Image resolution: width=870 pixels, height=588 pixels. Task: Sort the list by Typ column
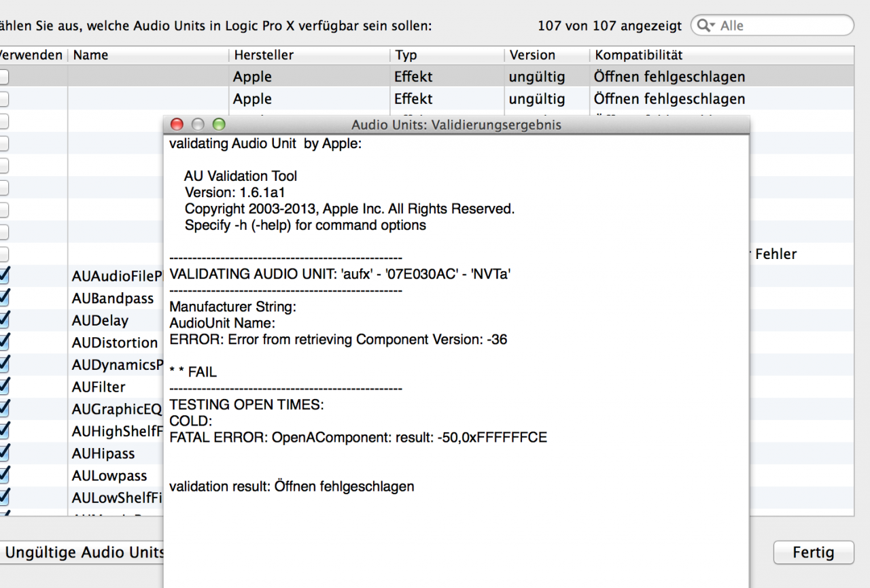click(x=447, y=55)
